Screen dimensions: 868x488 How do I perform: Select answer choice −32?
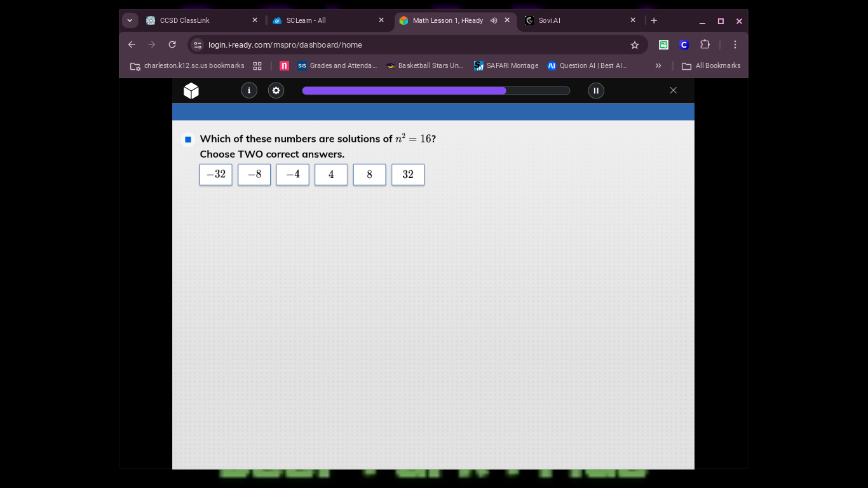[x=216, y=175]
